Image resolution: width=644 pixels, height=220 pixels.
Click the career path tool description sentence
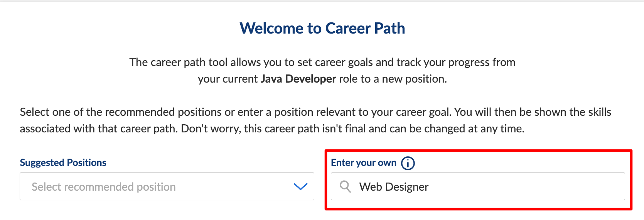click(x=322, y=70)
